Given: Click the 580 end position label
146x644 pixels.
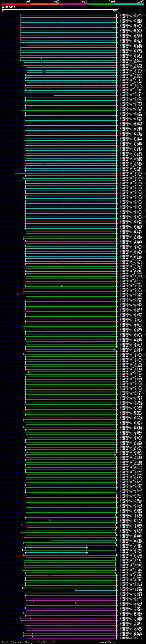Looking at the screenshot, I should 115,11.
